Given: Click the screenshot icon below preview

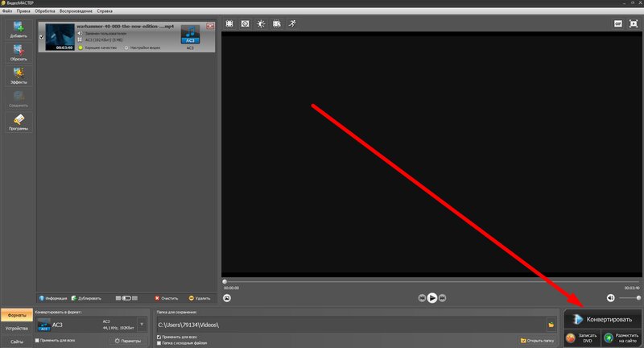Looking at the screenshot, I should pyautogui.click(x=227, y=298).
